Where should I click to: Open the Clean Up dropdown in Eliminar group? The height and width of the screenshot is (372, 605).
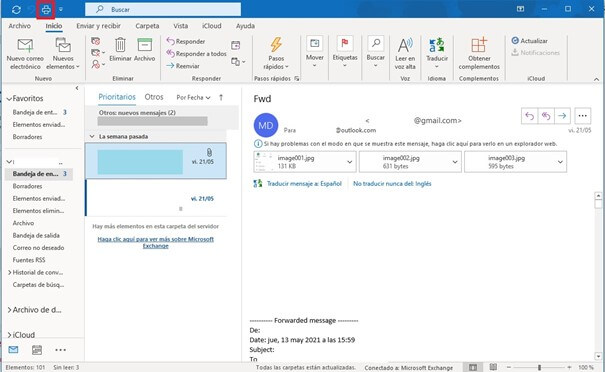click(98, 52)
